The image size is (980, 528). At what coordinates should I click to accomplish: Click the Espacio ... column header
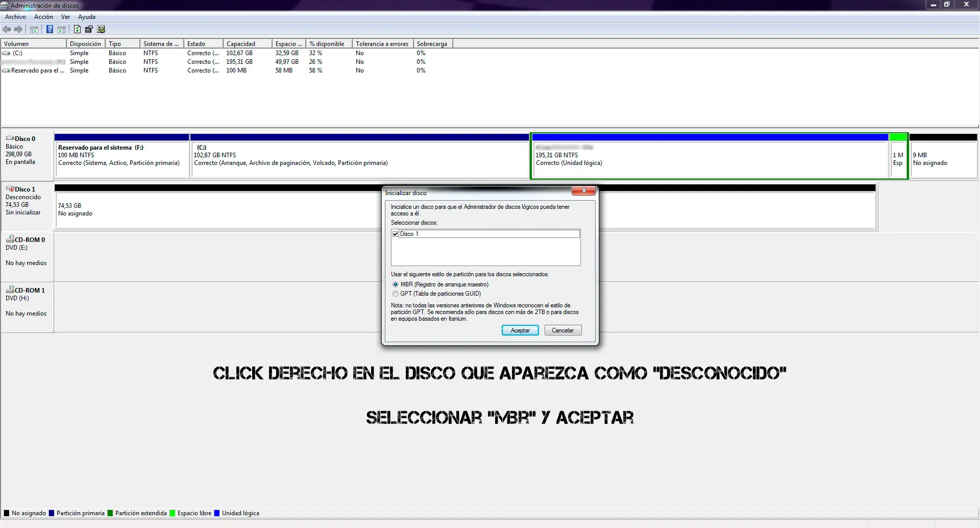(289, 44)
